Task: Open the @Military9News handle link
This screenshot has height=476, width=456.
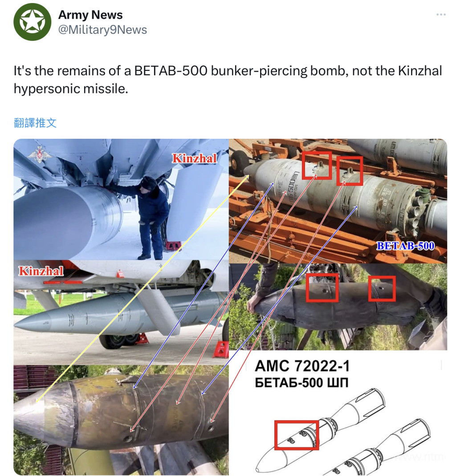Action: [102, 30]
